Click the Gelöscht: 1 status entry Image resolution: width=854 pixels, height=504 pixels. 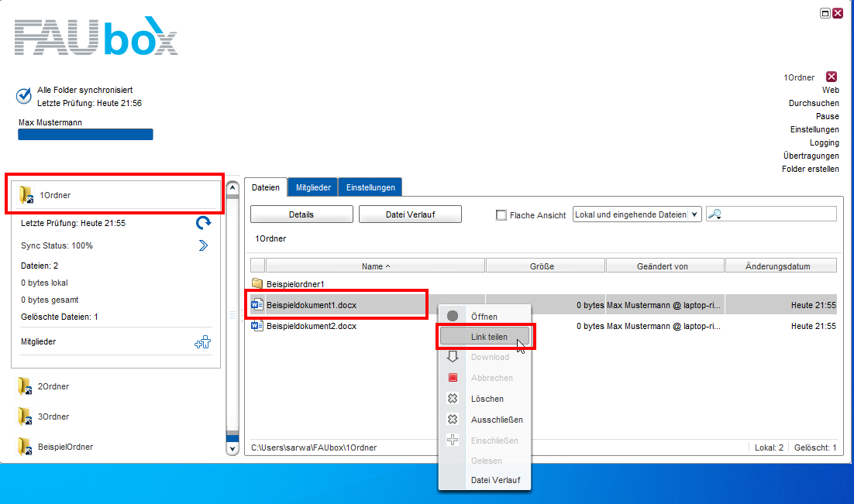click(x=814, y=447)
